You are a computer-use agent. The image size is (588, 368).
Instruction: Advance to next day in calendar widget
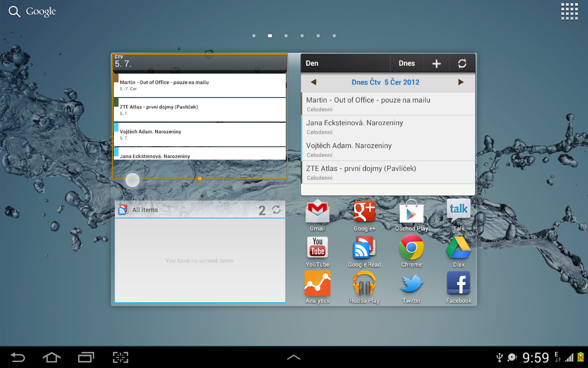461,82
